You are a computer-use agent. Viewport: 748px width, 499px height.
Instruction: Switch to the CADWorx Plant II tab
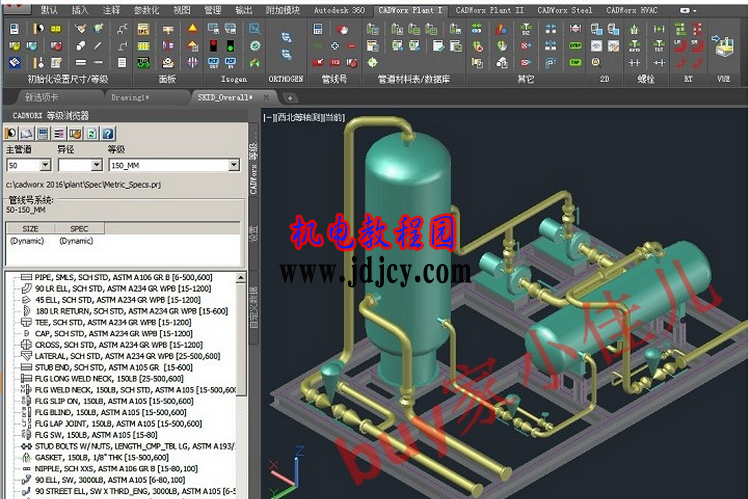(489, 10)
